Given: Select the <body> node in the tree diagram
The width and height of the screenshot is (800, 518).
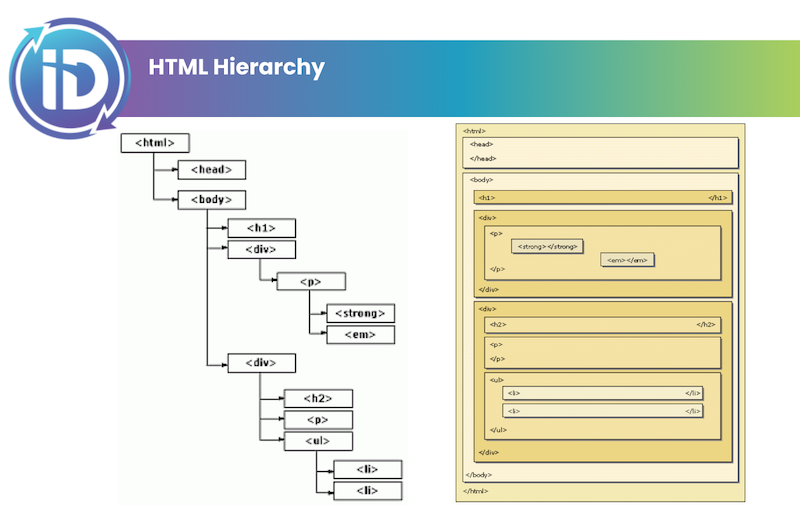Looking at the screenshot, I should 212,200.
